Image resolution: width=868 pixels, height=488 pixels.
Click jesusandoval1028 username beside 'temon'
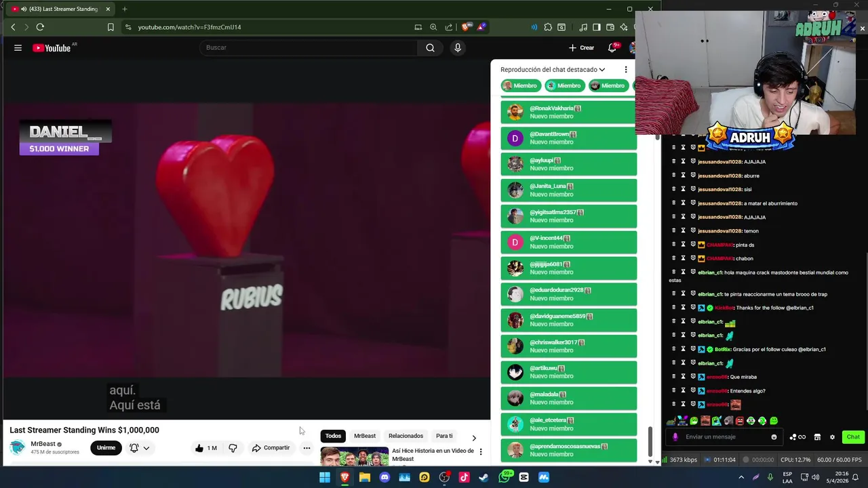[x=719, y=230]
